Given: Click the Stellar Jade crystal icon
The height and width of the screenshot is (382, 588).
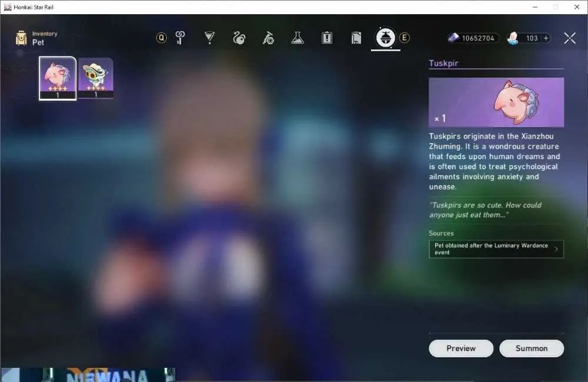Looking at the screenshot, I should coord(513,38).
